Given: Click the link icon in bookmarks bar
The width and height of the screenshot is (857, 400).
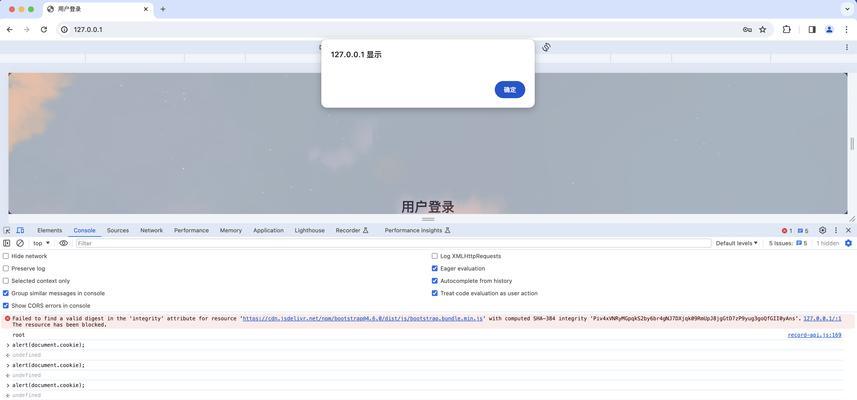Looking at the screenshot, I should click(546, 48).
